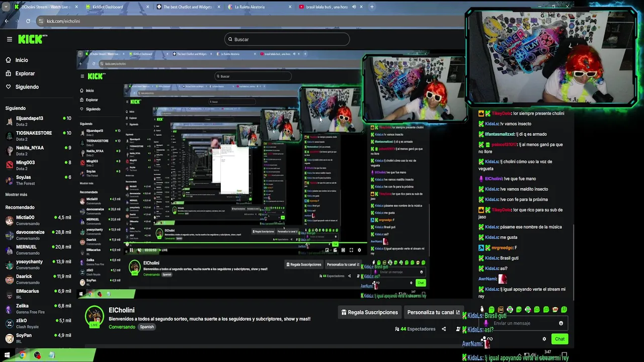Screen dimensions: 644x362
Task: Click the chat panel scrollbar
Action: [574, 261]
